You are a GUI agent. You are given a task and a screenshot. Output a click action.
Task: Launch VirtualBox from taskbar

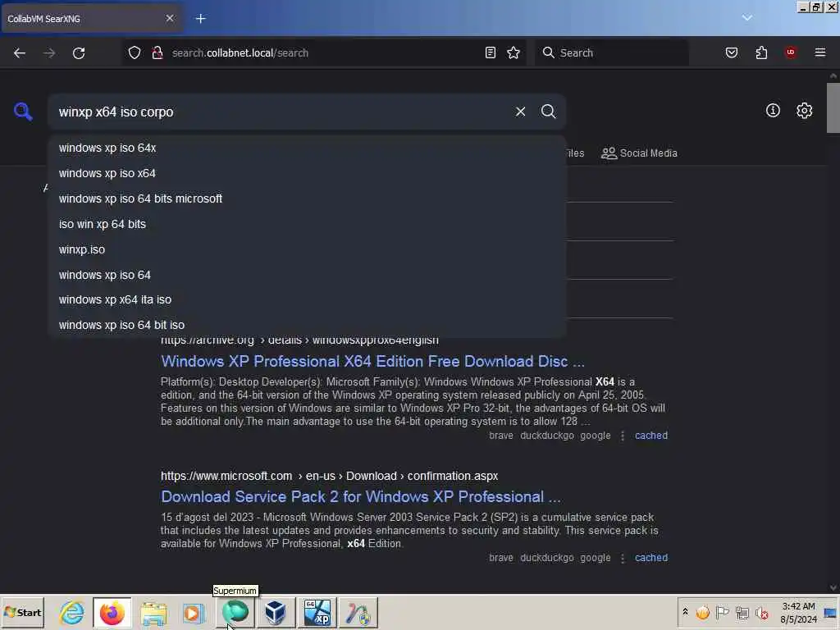276,612
